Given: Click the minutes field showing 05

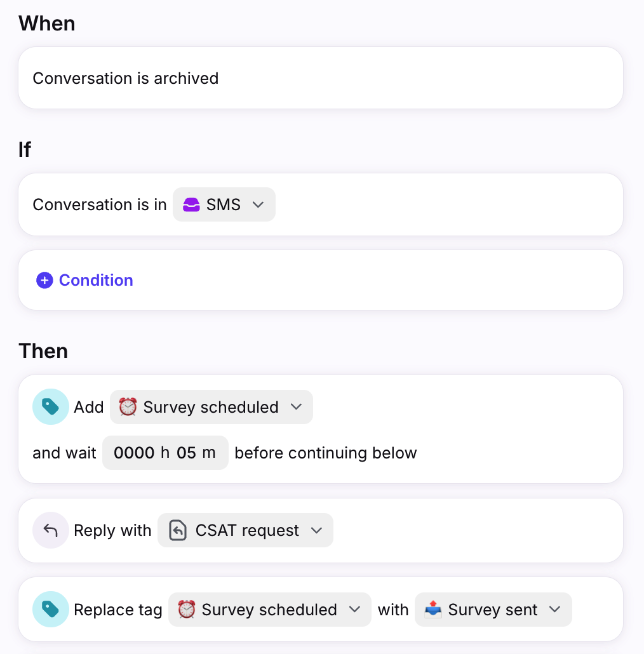Looking at the screenshot, I should click(186, 453).
